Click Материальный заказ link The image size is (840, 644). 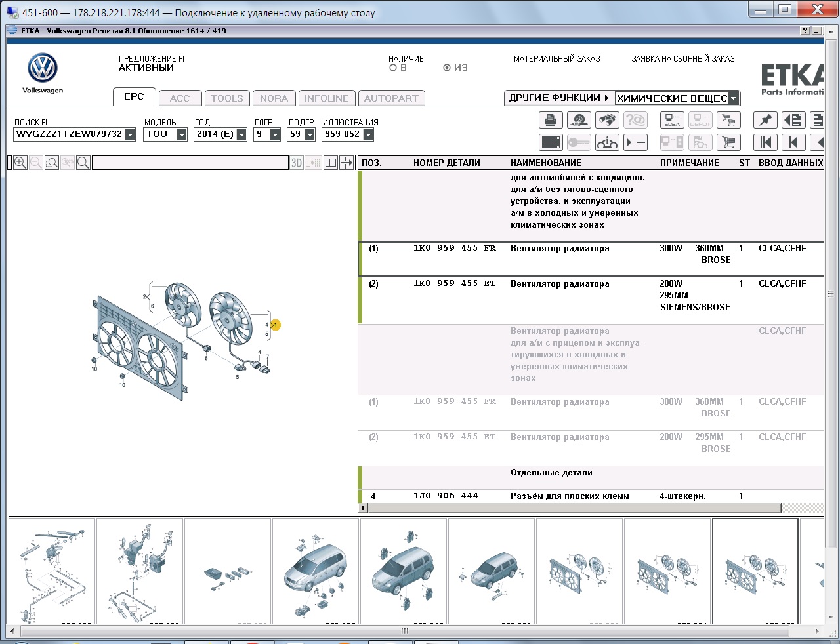557,59
